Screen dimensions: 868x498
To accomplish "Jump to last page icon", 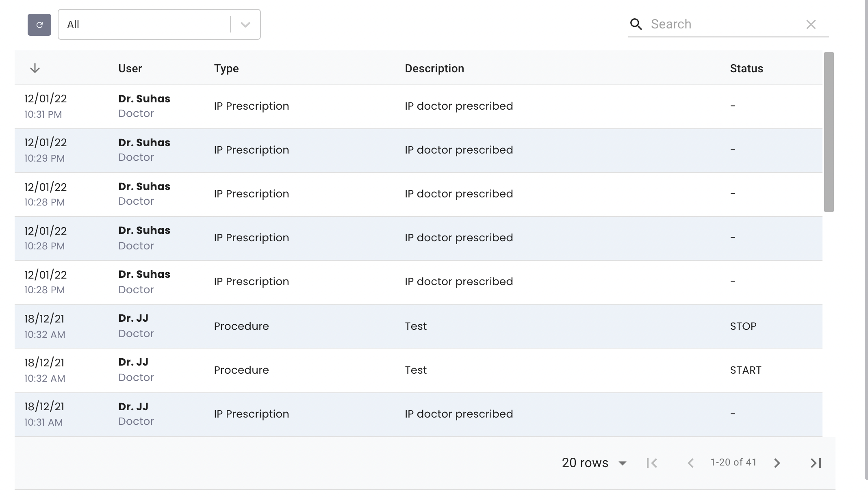I will coord(816,463).
